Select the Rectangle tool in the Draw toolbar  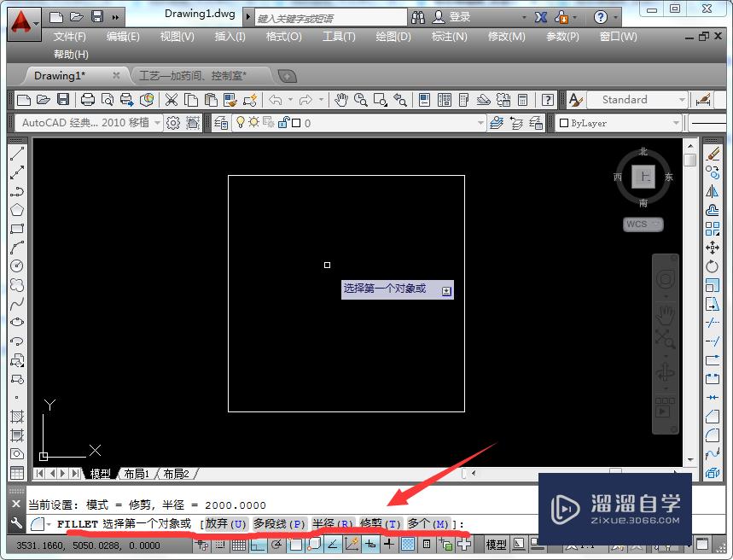pyautogui.click(x=17, y=228)
